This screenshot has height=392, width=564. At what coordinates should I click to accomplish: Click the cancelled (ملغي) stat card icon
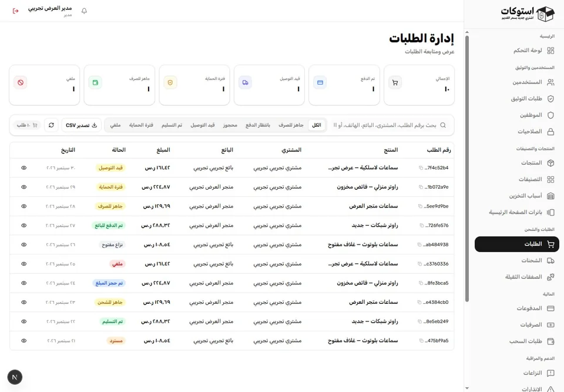(21, 82)
